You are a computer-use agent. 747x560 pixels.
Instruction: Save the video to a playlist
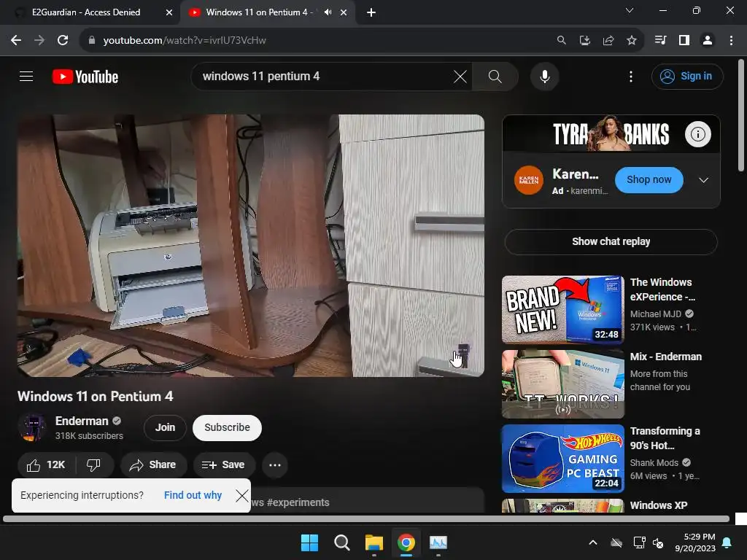click(x=223, y=464)
